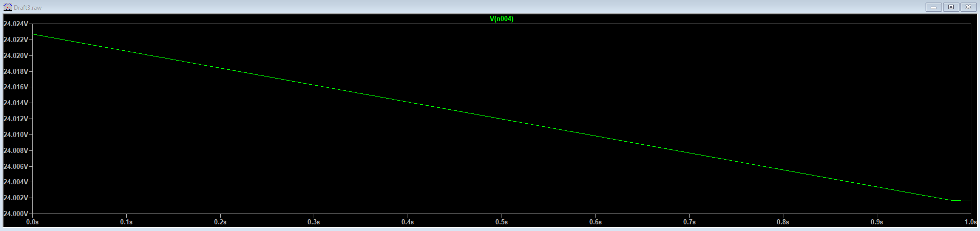Click the 0.5s time axis label
Screen dimensions: 980x231
pyautogui.click(x=502, y=222)
